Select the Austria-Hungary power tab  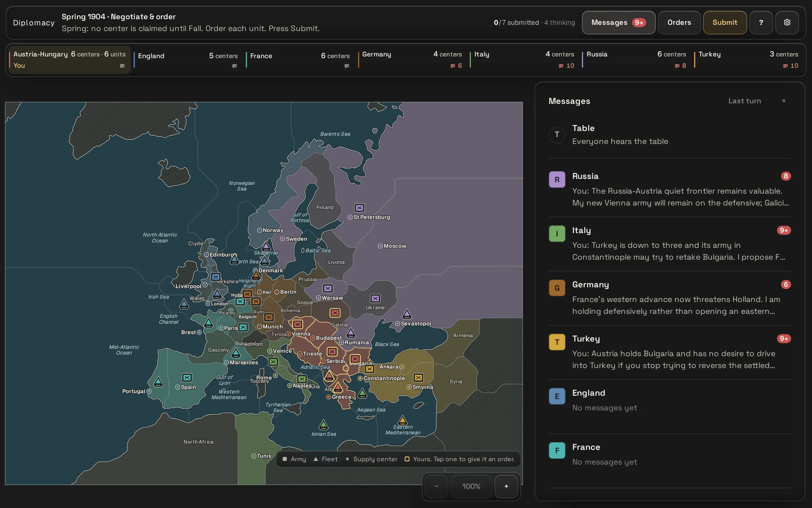click(x=69, y=60)
